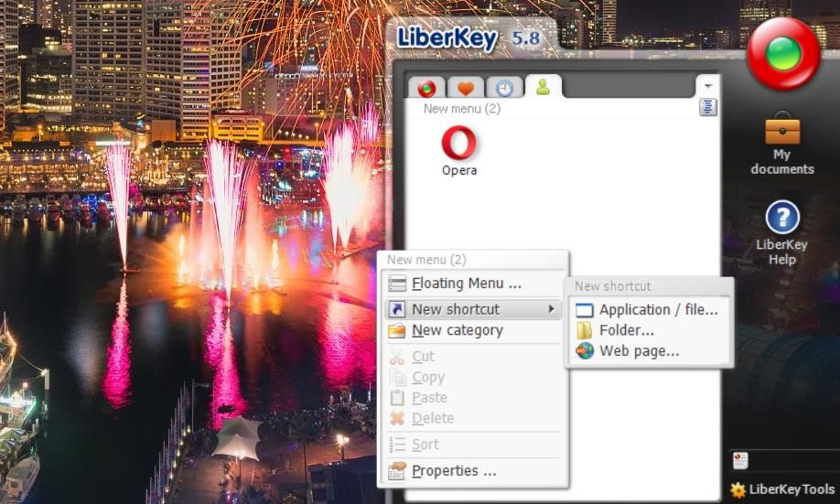Click the New category folder icon
Image resolution: width=840 pixels, height=504 pixels.
coord(397,331)
